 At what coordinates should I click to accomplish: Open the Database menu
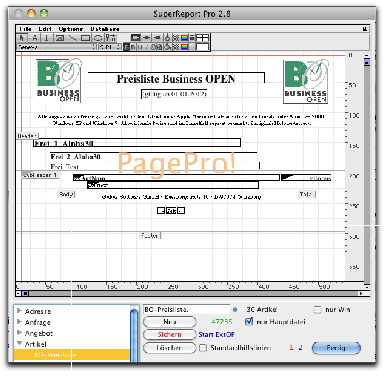[x=105, y=29]
